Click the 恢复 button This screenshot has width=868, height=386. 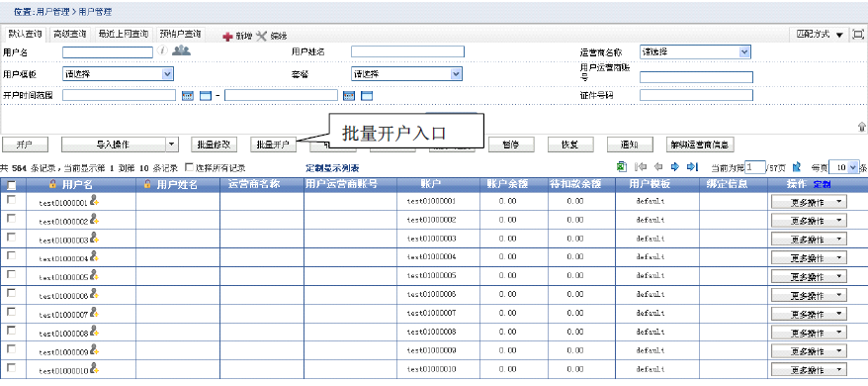click(x=570, y=145)
